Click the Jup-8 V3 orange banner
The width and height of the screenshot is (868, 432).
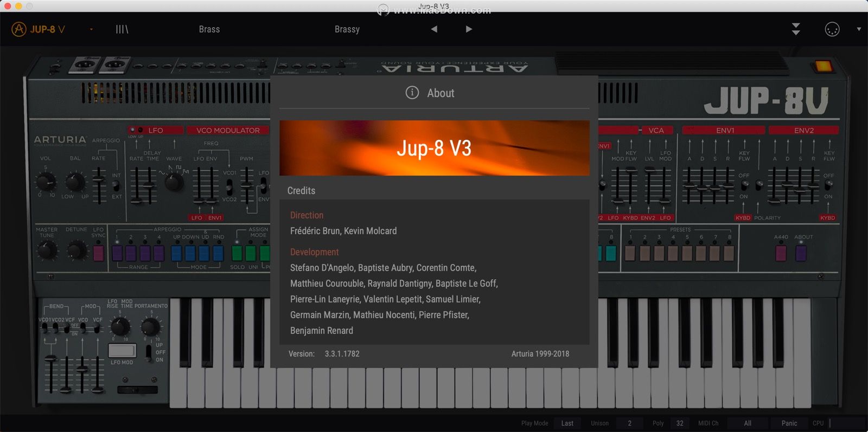tap(434, 147)
